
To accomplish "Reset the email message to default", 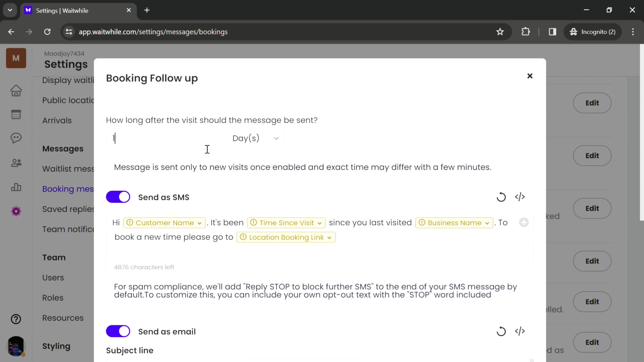I will [x=501, y=331].
